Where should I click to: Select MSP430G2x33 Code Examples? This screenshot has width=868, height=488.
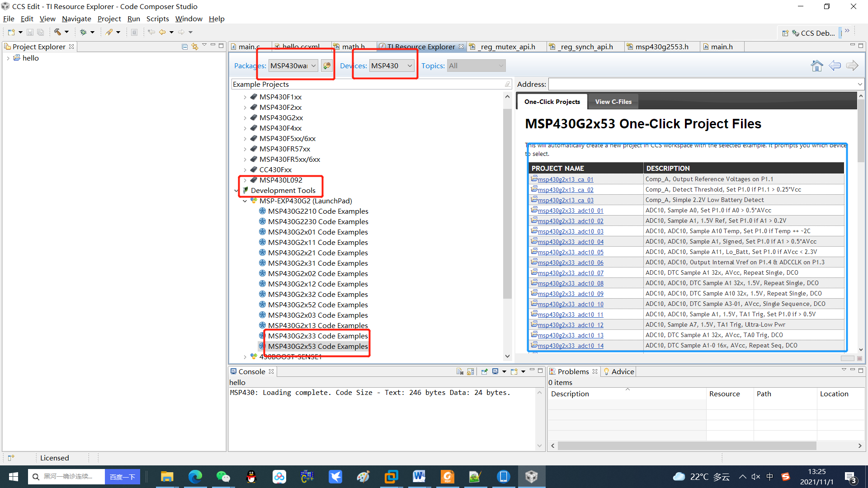[318, 336]
